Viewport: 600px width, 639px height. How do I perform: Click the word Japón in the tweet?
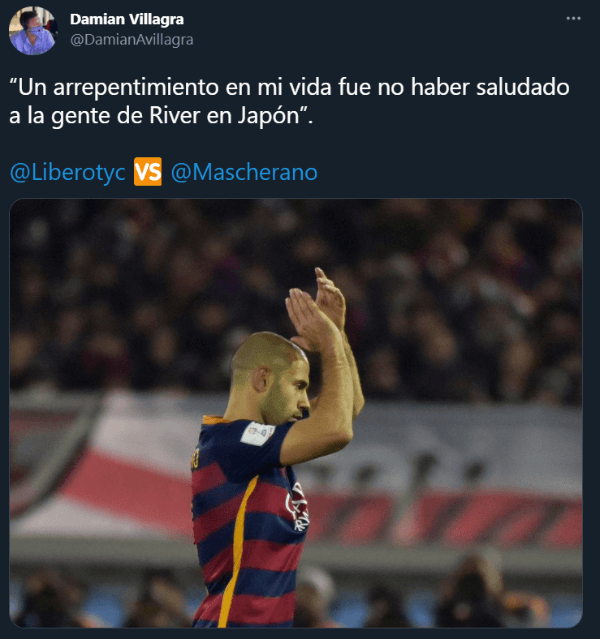pyautogui.click(x=269, y=116)
